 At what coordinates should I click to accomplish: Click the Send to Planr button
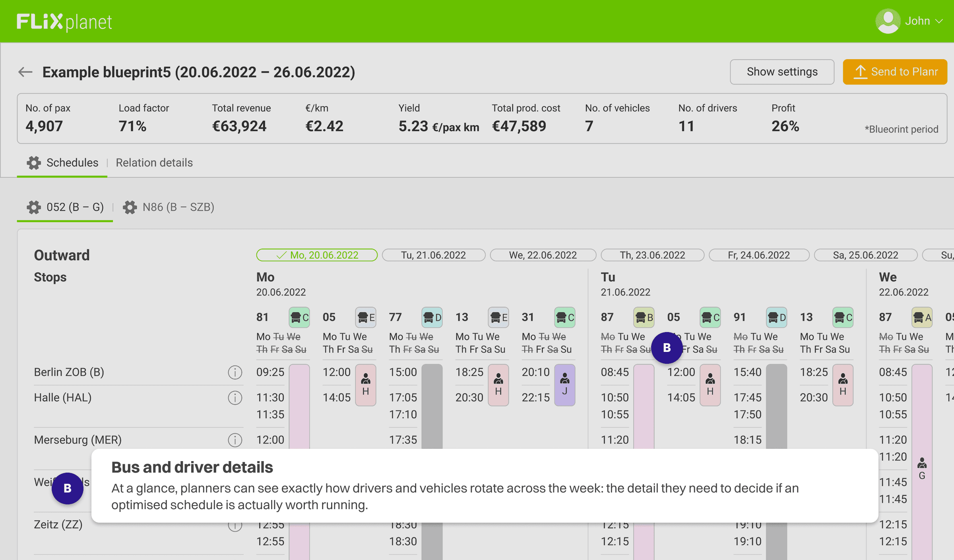(895, 72)
